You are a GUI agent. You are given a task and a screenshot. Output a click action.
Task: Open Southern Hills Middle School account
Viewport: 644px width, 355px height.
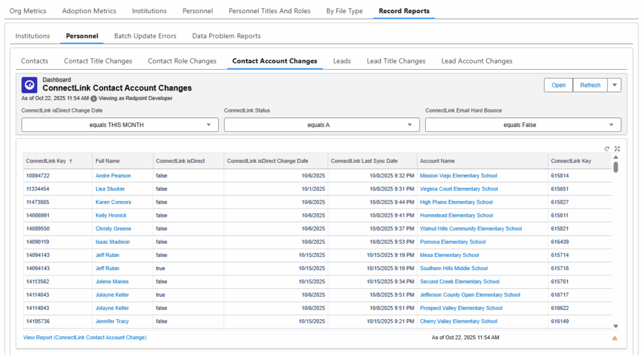[x=454, y=268]
